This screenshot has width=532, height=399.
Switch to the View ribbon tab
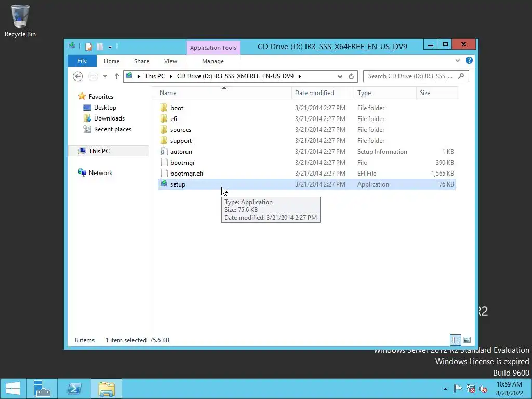[x=170, y=61]
